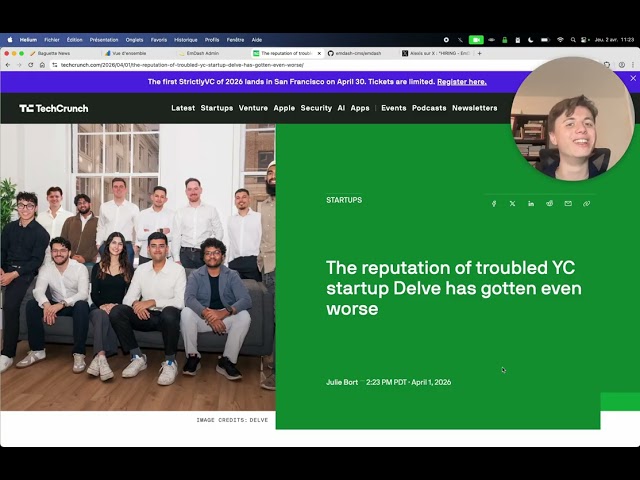Open the Favoris menu
640x480 pixels.
tap(159, 40)
